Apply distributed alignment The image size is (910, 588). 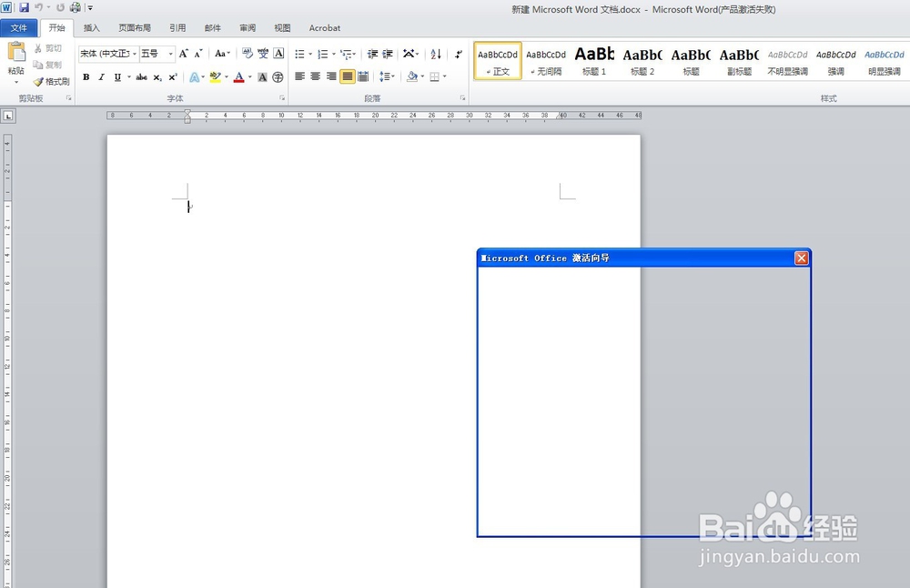[363, 76]
